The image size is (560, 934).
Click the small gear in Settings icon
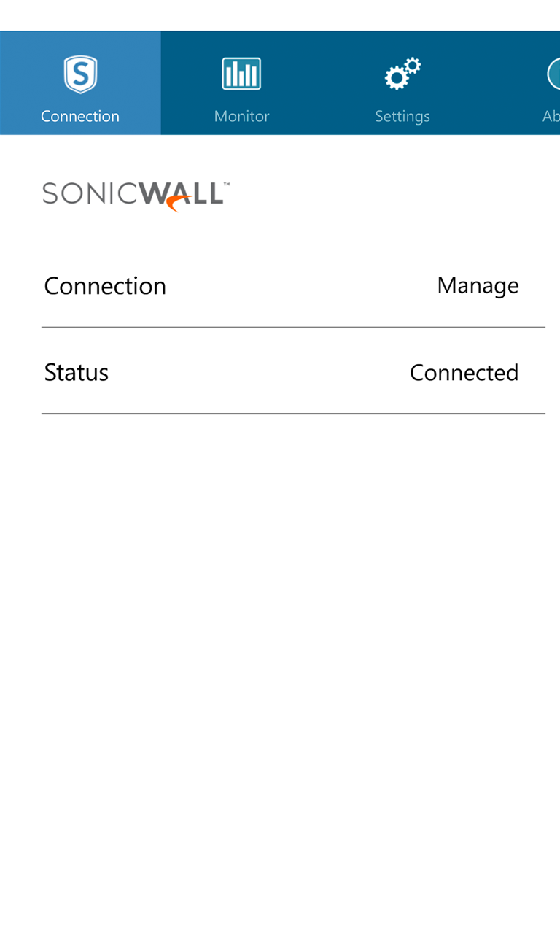(413, 66)
